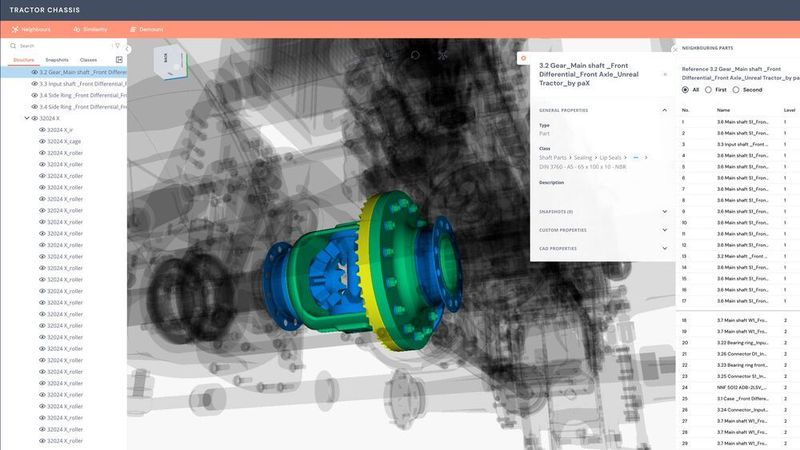Select row 20 '3.22 Bearing ring_Inpu'

click(738, 343)
